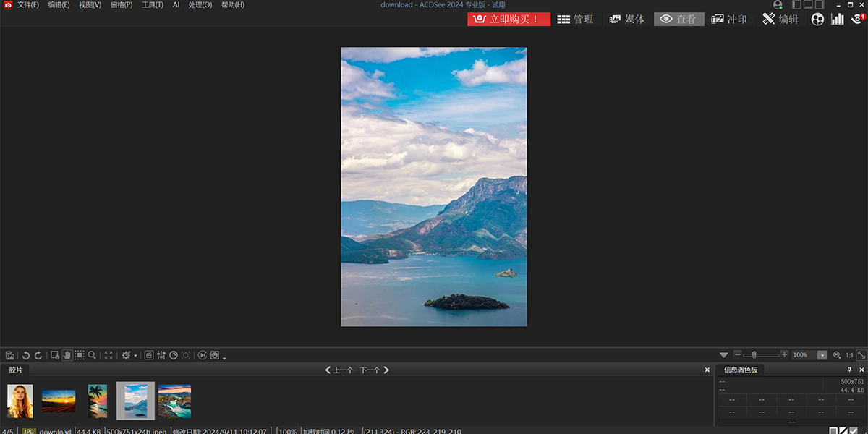Select the hand scroll tool

(x=67, y=355)
